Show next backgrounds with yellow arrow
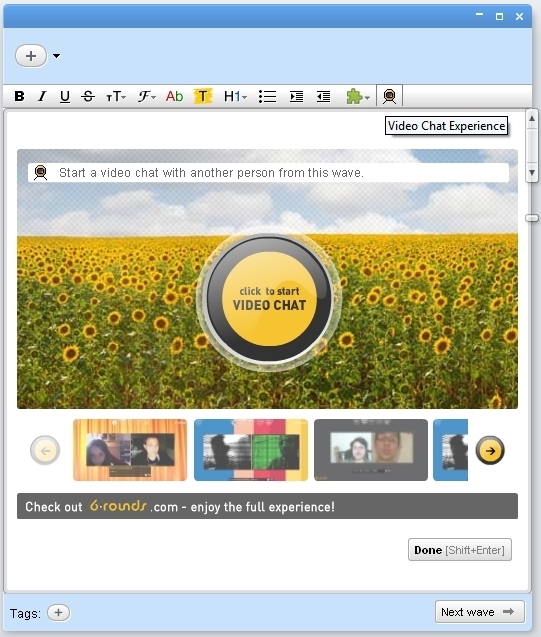 [x=490, y=451]
